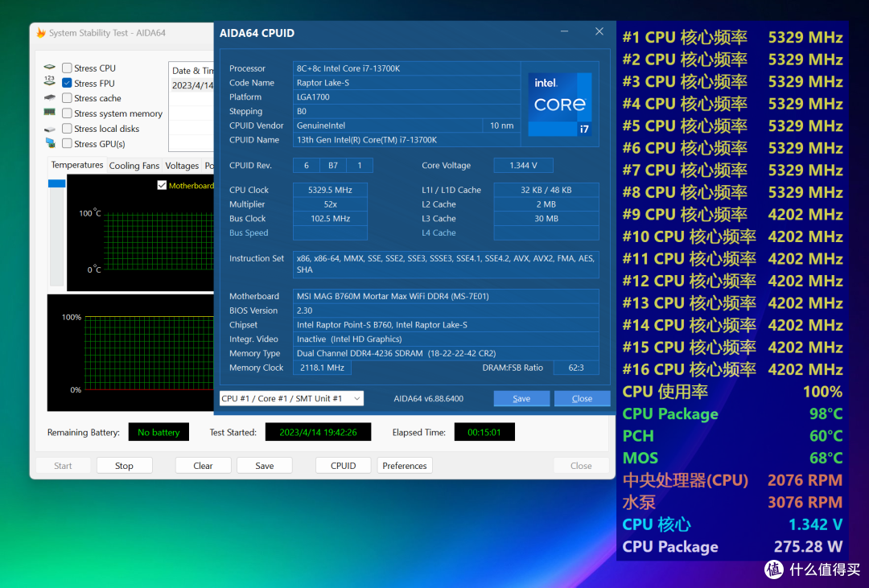Click the #1 CPU core frequency row

pyautogui.click(x=732, y=37)
